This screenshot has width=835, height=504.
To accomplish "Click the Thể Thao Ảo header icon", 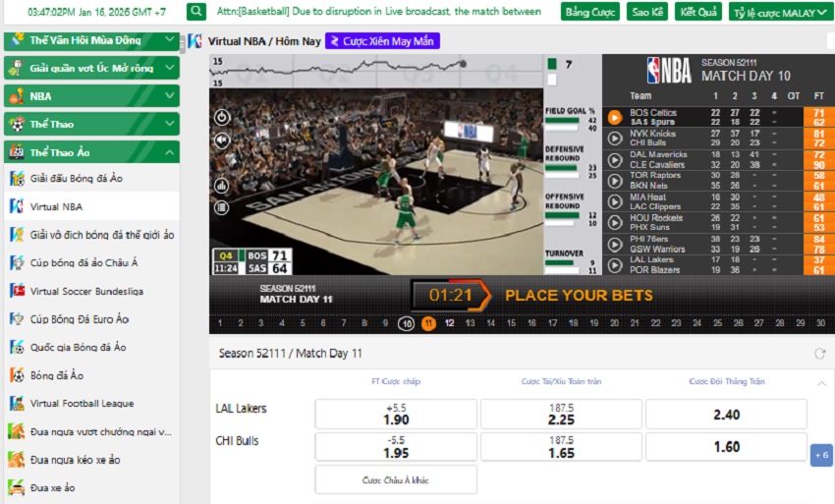I will [17, 152].
